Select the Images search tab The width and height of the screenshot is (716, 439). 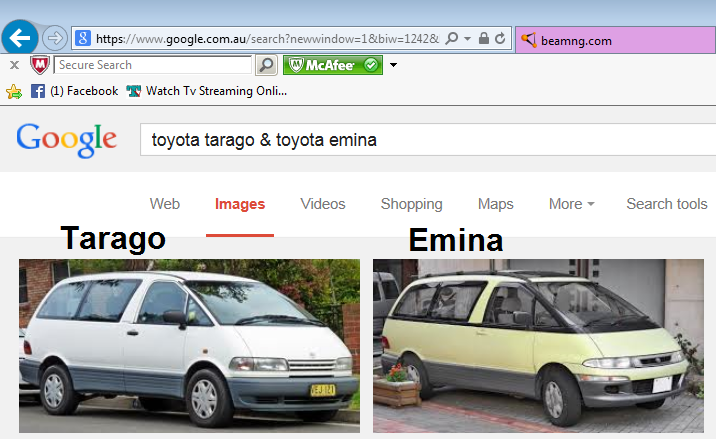[240, 204]
